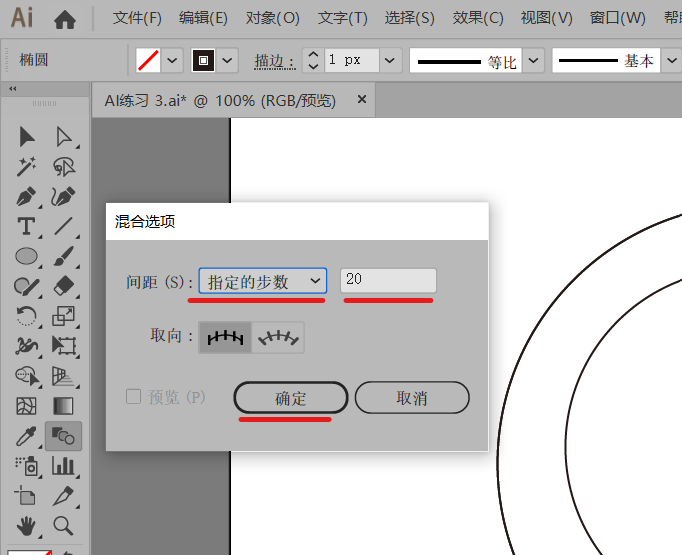682x555 pixels.
Task: Cancel the dialog with 取消
Action: coord(412,398)
